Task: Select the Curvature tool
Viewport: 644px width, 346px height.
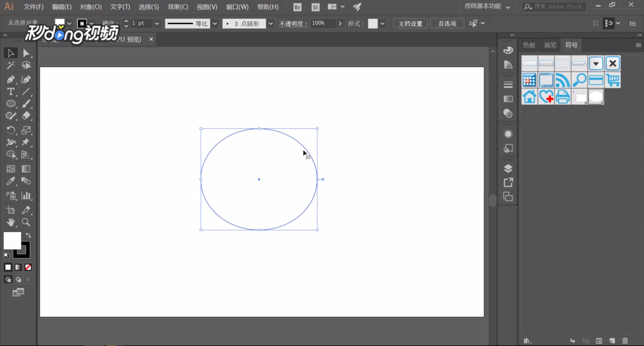Action: click(26, 79)
